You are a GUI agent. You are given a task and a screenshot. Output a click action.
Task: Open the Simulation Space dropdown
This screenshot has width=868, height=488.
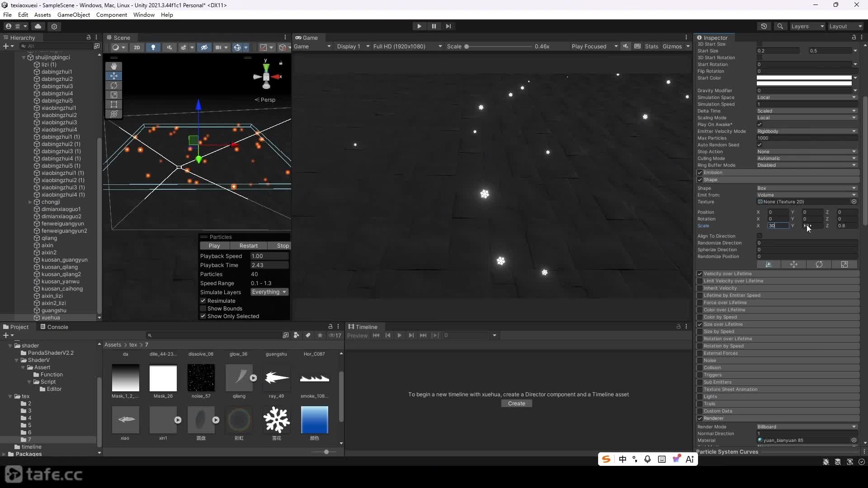[807, 98]
